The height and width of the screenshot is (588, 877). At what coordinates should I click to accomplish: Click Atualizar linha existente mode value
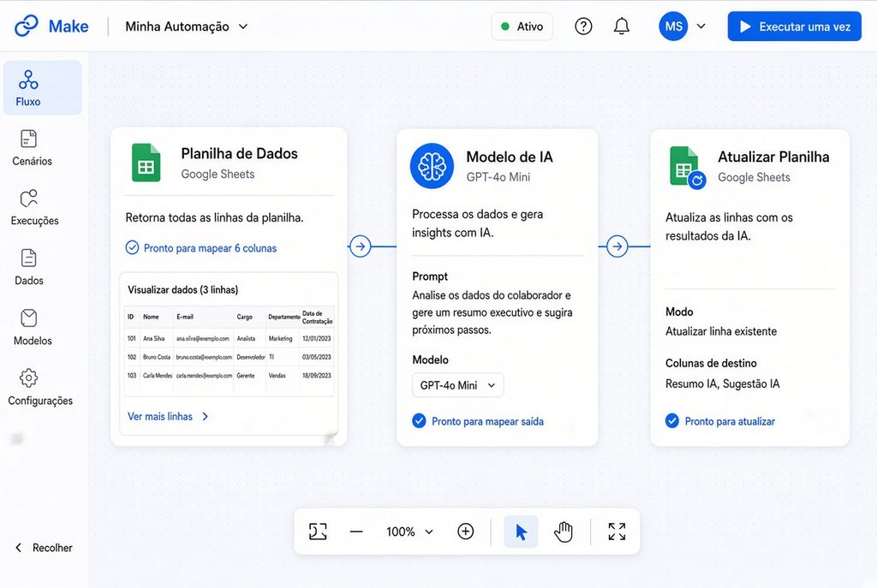[721, 331]
